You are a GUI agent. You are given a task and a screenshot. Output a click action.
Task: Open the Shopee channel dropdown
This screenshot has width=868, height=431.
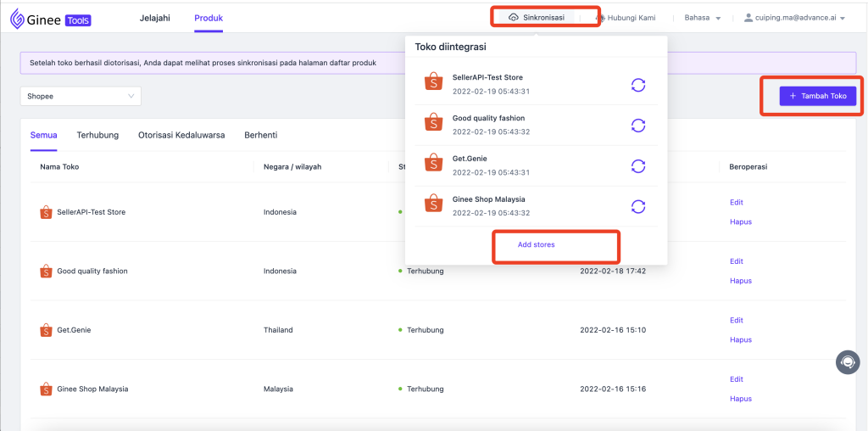(x=81, y=96)
